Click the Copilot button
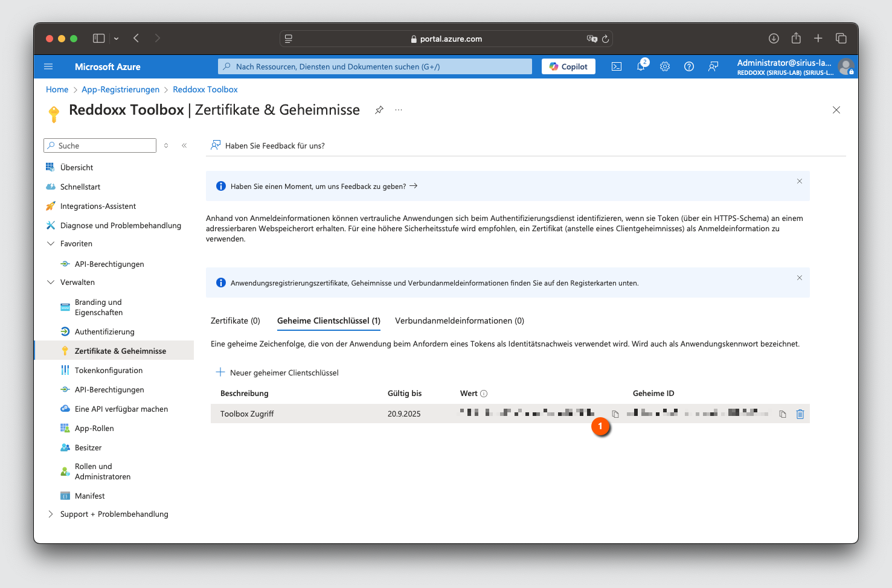This screenshot has width=892, height=588. click(568, 66)
